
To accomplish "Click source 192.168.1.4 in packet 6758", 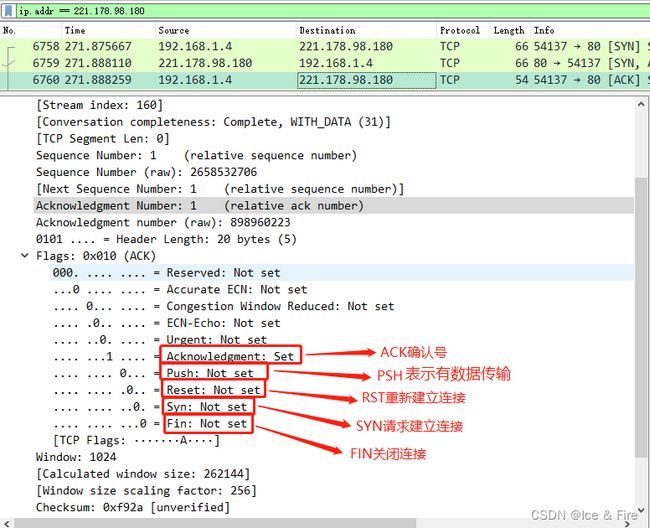I will [x=195, y=46].
